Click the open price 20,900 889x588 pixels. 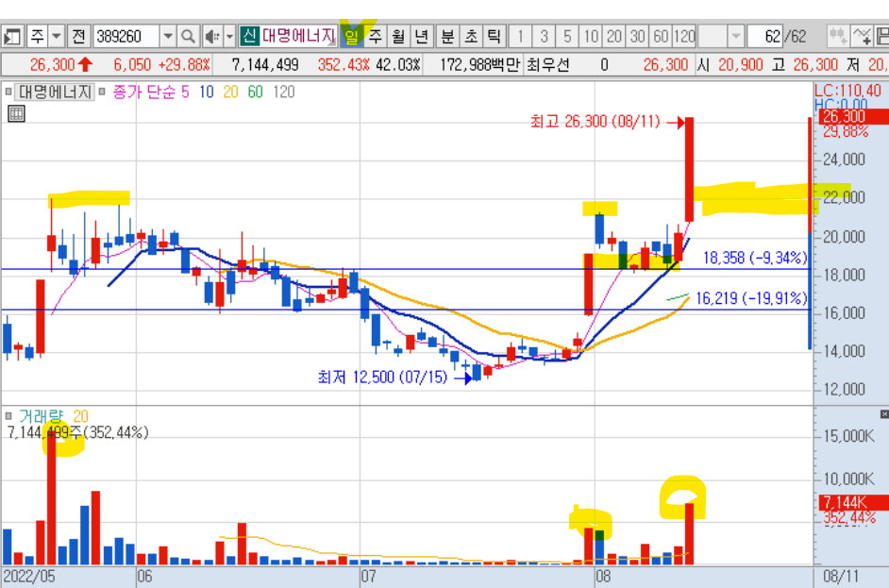(741, 64)
